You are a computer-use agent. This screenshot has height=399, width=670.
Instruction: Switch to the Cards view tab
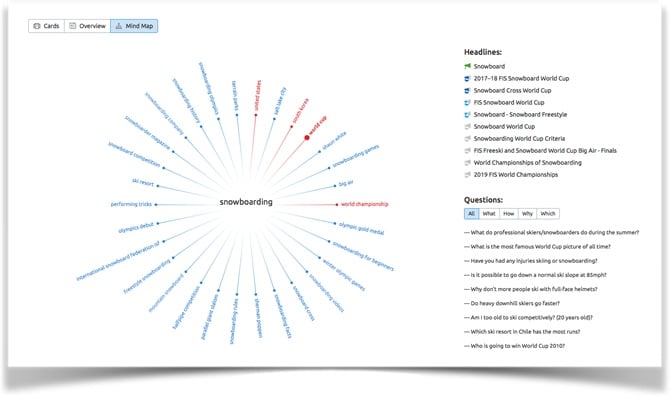[x=47, y=26]
